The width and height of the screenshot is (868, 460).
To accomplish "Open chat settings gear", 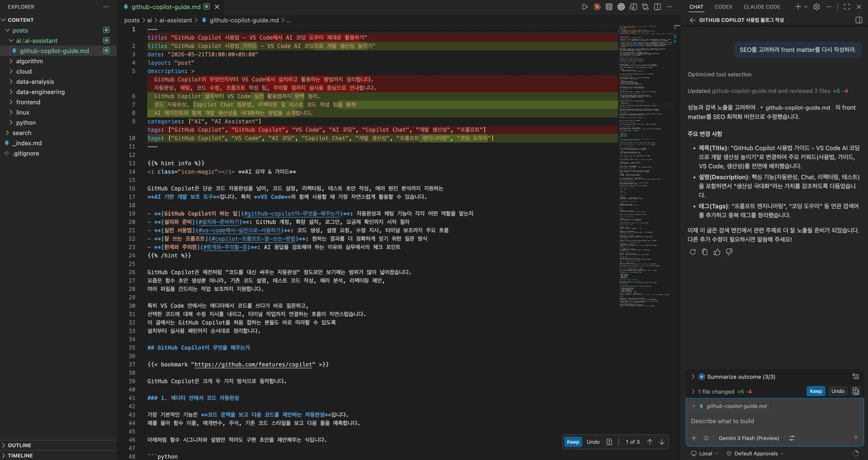I will [816, 7].
